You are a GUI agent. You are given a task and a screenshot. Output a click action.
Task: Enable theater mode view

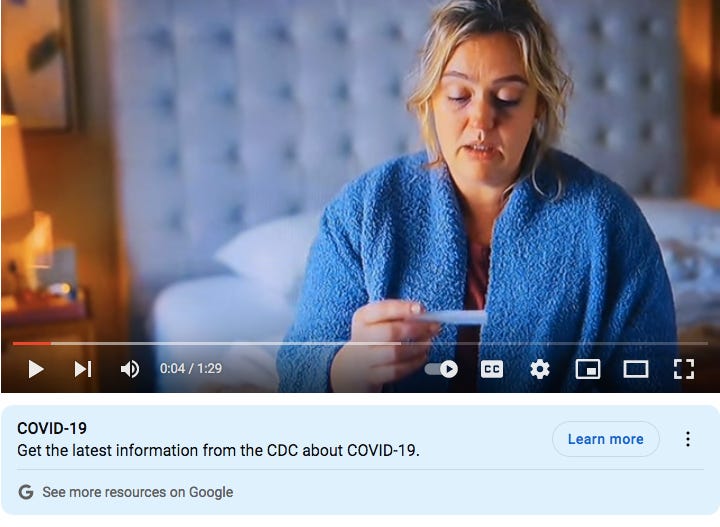click(636, 369)
